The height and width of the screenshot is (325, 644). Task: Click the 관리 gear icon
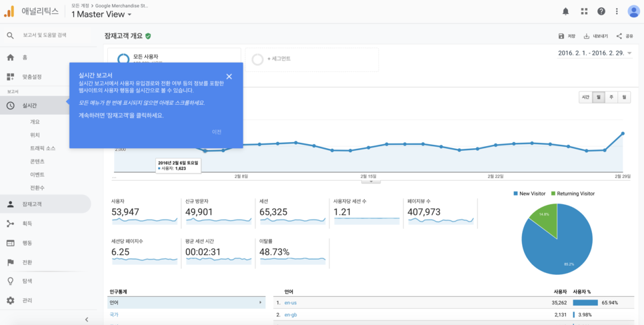click(11, 300)
